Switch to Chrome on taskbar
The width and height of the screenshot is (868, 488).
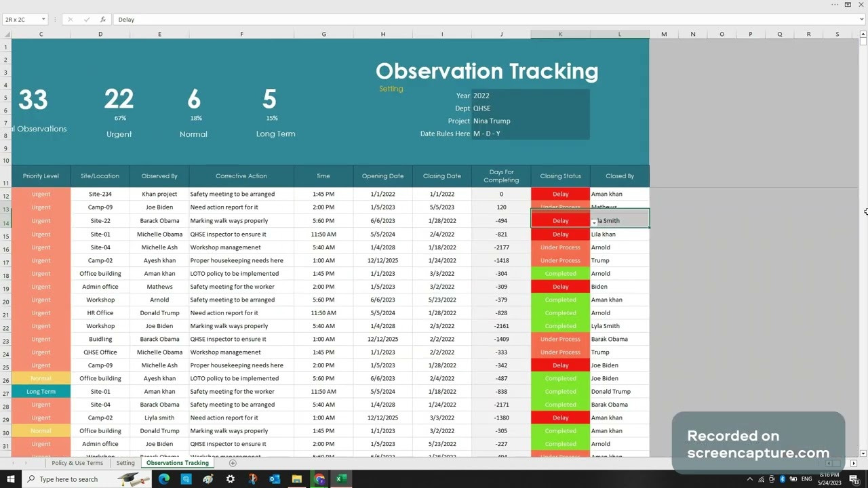pos(319,479)
